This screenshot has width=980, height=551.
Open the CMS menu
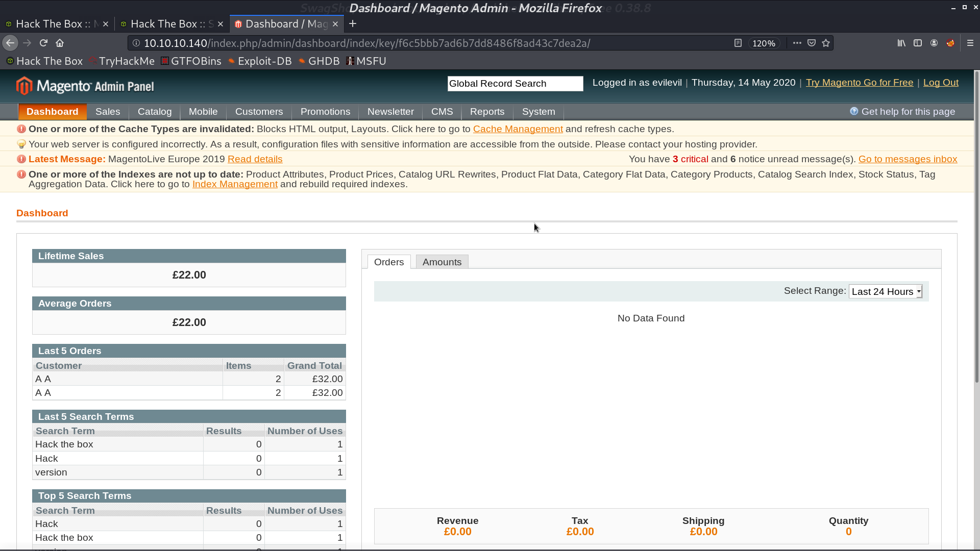(442, 112)
